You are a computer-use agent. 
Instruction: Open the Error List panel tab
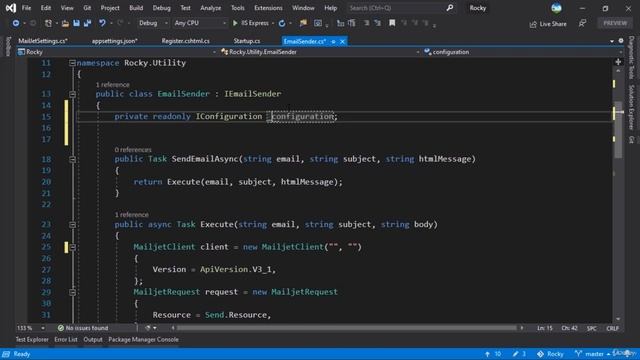point(66,340)
